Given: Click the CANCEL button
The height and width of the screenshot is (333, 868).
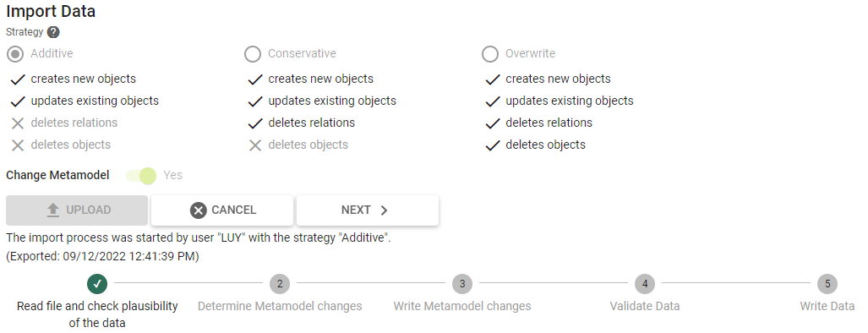Looking at the screenshot, I should tap(222, 210).
